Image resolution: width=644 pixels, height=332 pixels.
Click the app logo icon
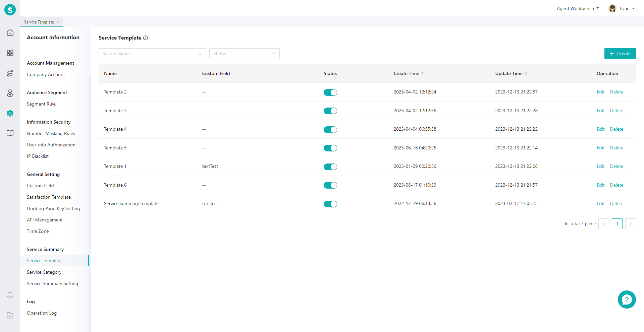pos(10,10)
